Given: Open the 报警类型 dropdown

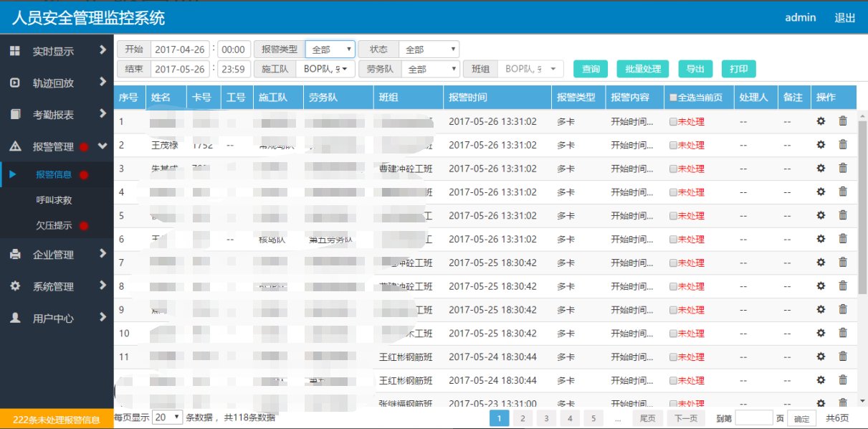Looking at the screenshot, I should (330, 49).
